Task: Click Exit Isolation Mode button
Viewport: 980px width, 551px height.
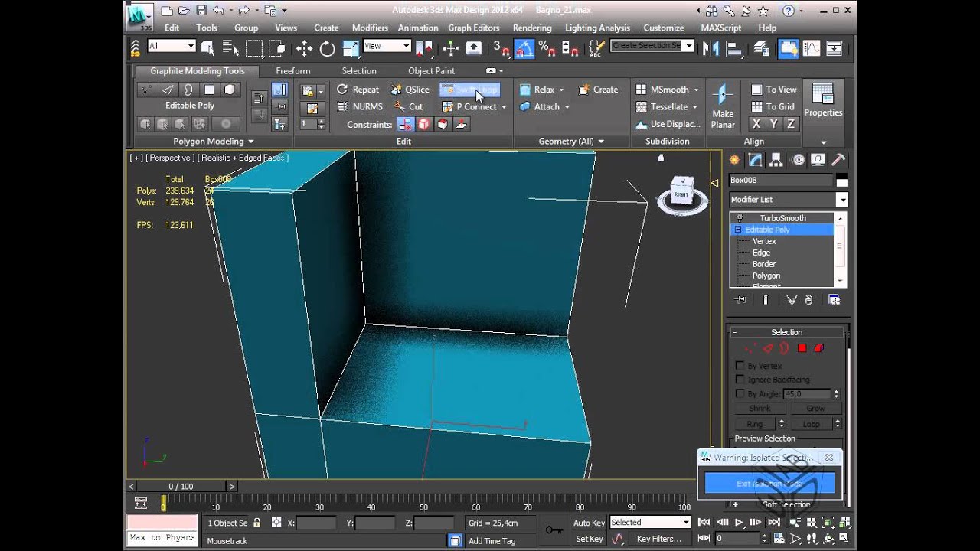Action: point(769,484)
